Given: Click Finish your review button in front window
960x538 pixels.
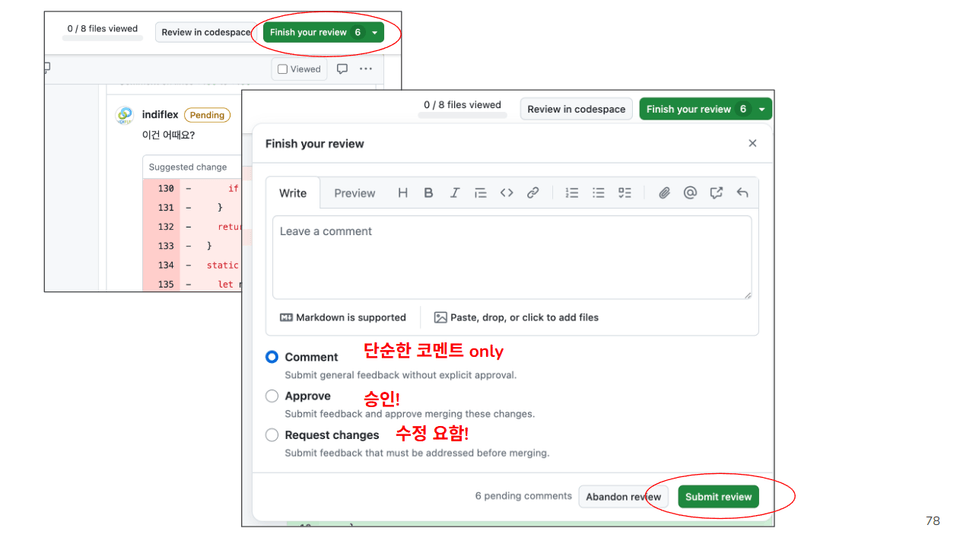Looking at the screenshot, I should (697, 109).
